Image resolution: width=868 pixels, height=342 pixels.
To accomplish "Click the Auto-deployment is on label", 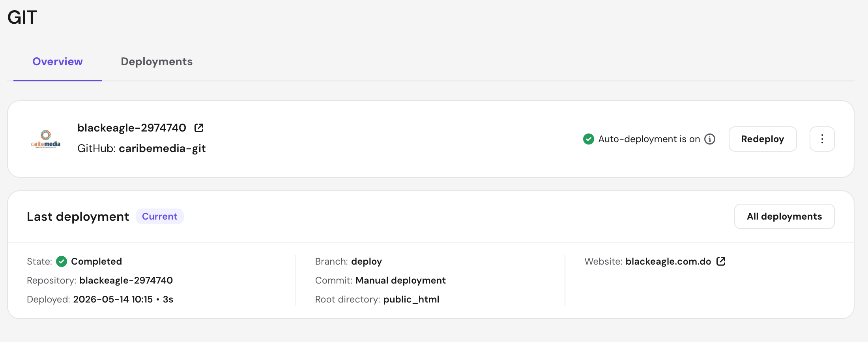I will [x=649, y=139].
